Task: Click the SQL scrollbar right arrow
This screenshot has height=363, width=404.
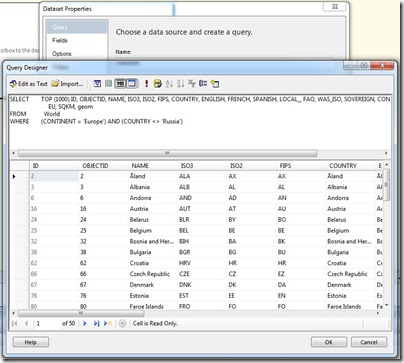Action: pos(386,153)
